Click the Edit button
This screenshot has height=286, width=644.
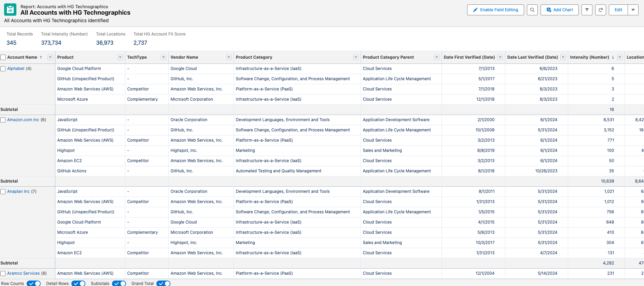[618, 10]
